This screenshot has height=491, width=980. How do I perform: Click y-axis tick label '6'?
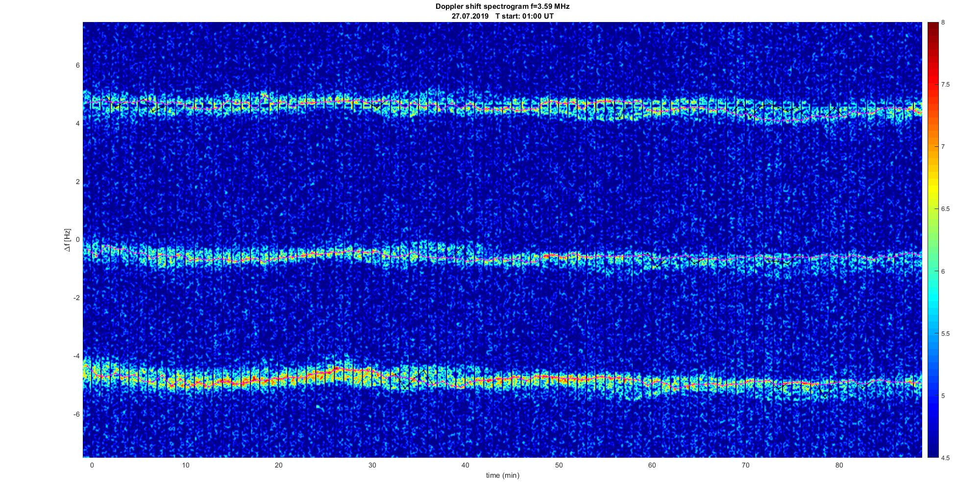(78, 65)
